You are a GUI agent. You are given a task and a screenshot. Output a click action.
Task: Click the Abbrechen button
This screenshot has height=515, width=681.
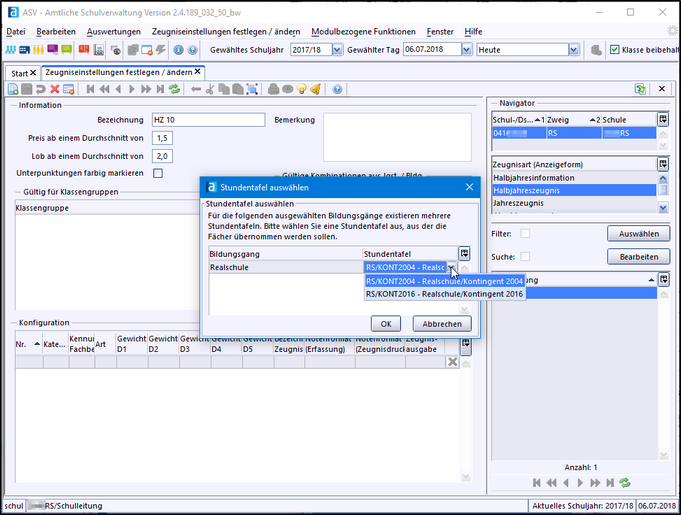coord(441,324)
